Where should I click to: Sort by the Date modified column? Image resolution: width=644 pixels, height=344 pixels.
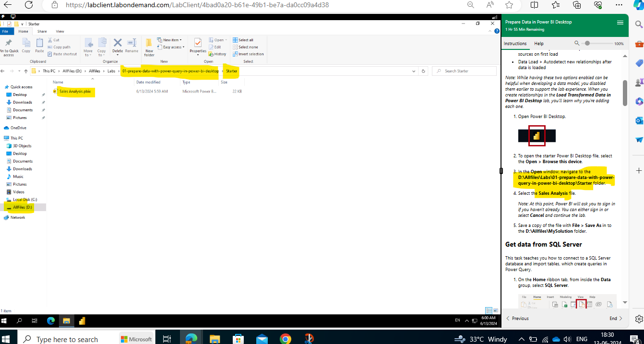pos(148,82)
